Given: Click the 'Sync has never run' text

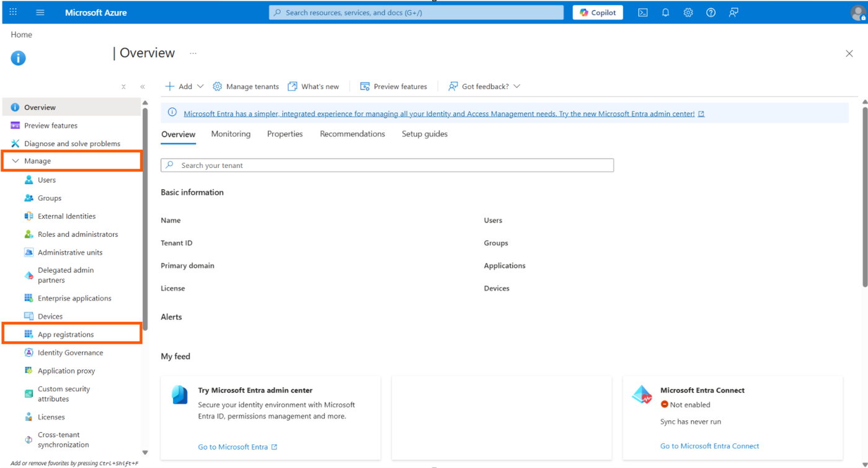Looking at the screenshot, I should 691,422.
